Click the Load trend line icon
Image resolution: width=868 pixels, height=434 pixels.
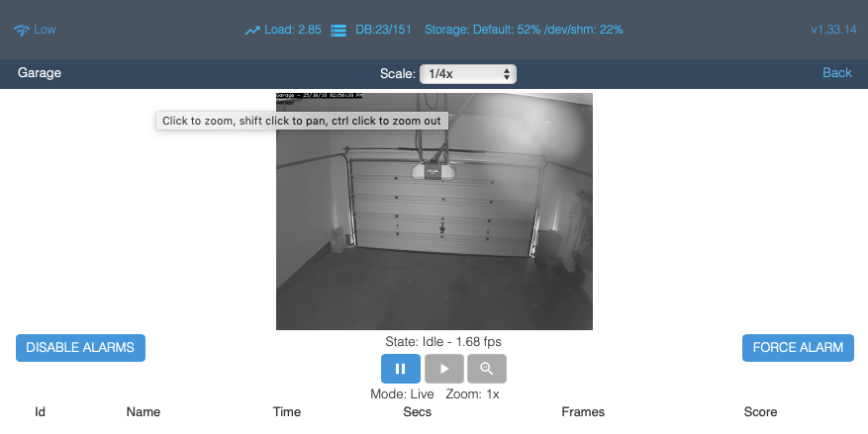[252, 31]
